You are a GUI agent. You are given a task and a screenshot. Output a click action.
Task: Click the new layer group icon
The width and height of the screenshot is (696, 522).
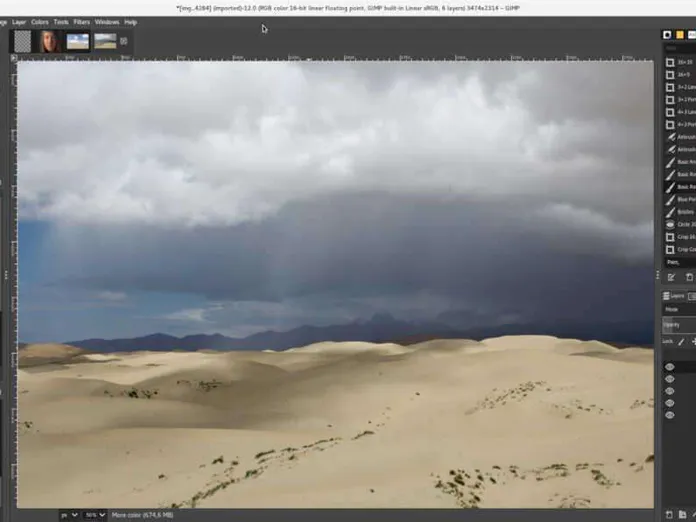tap(682, 514)
